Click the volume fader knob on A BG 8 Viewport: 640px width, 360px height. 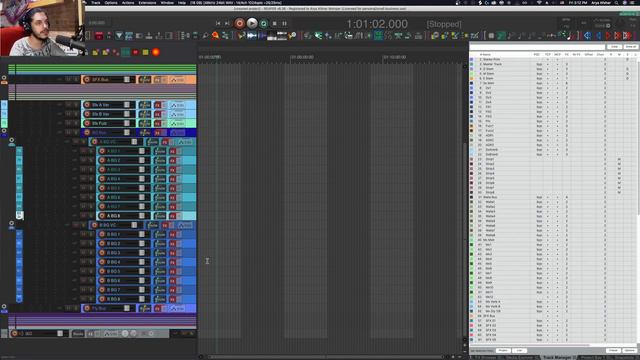point(142,216)
